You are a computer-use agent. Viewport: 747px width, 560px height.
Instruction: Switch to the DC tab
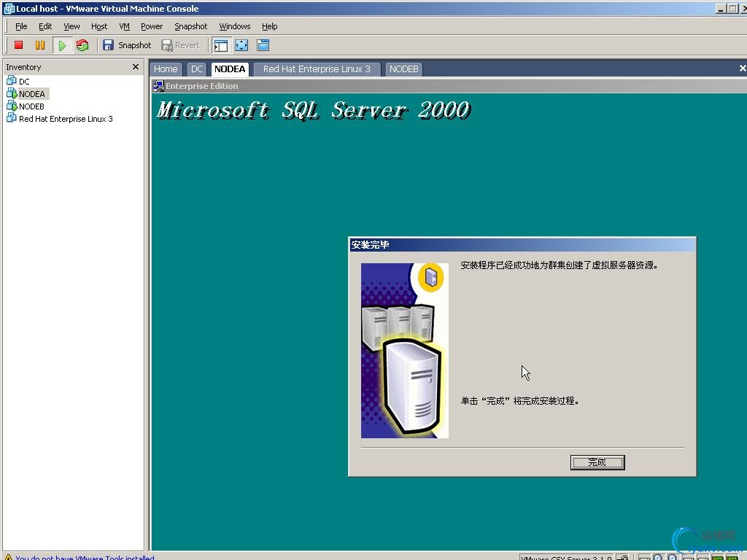[197, 69]
